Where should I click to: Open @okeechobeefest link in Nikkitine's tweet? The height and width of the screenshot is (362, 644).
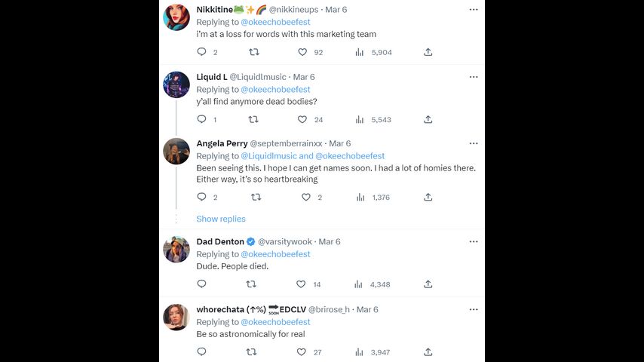point(275,22)
